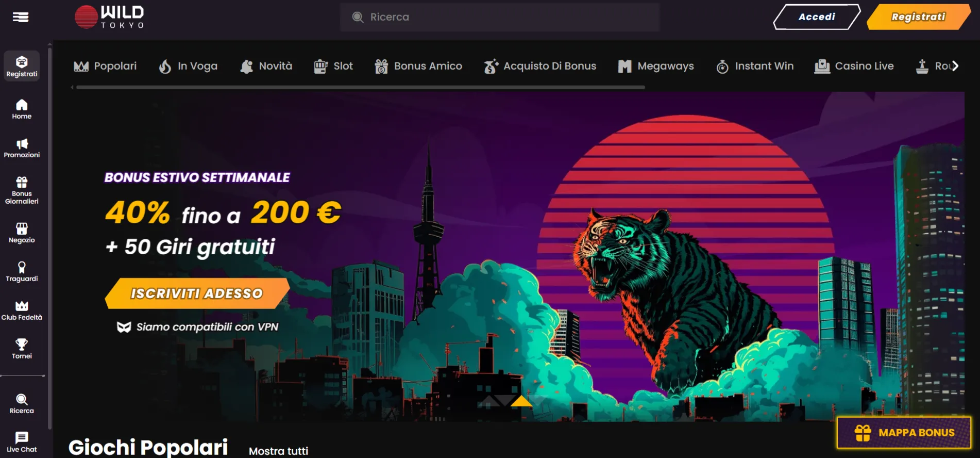This screenshot has width=980, height=458.
Task: Click the category horizontal scrollbar track
Action: tap(361, 87)
